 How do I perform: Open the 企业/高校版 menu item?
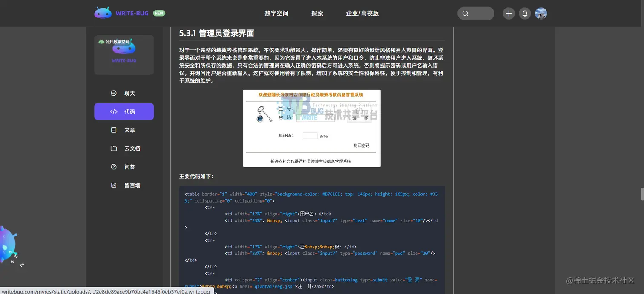[362, 13]
